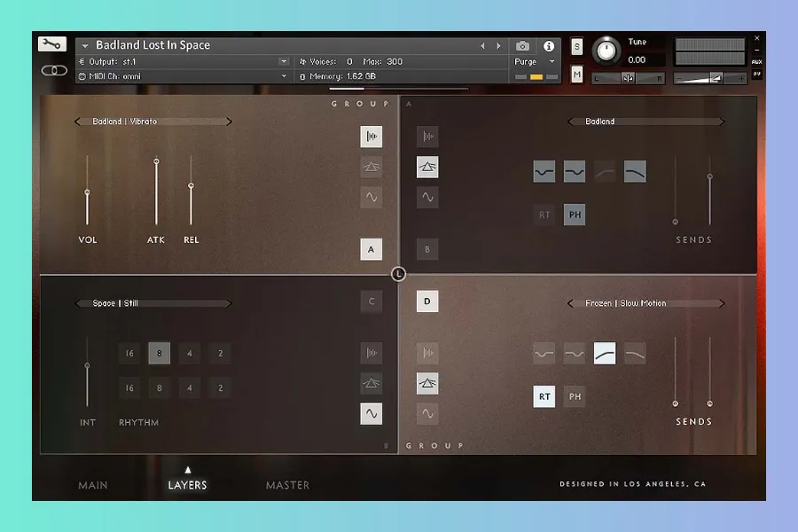Viewport: 798px width, 532px height.
Task: Click the wrench settings icon
Action: tap(52, 44)
